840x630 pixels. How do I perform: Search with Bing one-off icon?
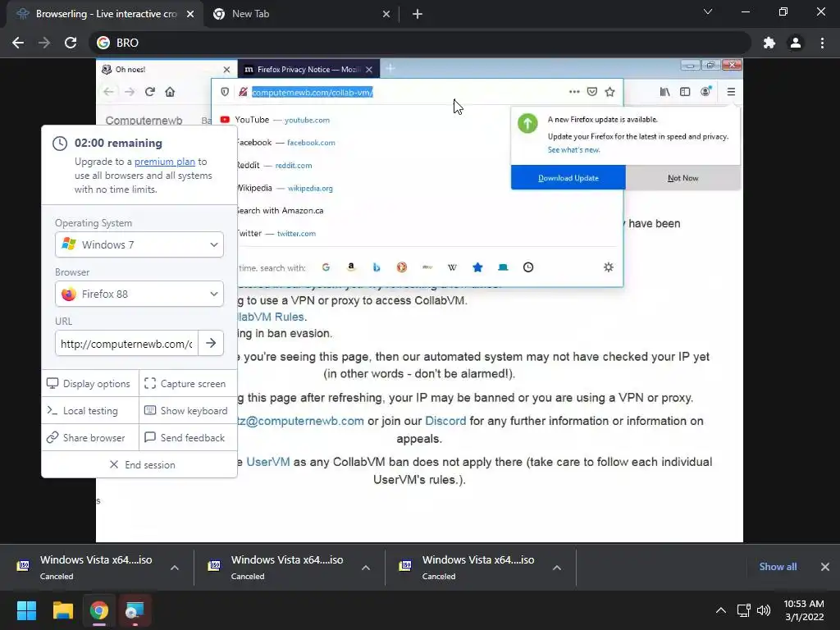click(x=377, y=267)
